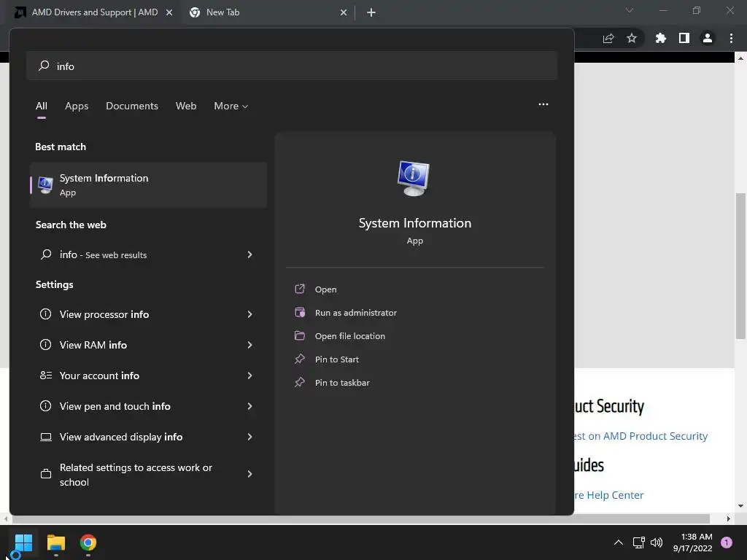747x560 pixels.
Task: Expand the More filter dropdown
Action: [231, 106]
